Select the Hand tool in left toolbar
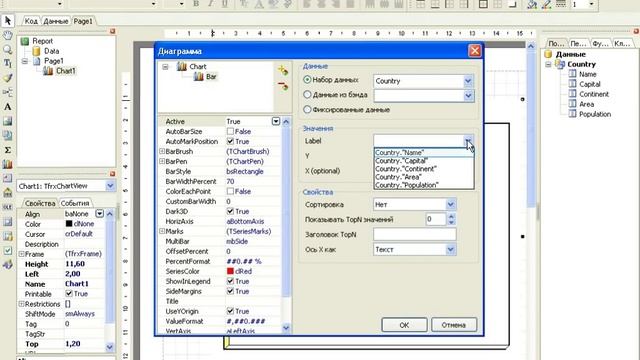 [x=8, y=36]
